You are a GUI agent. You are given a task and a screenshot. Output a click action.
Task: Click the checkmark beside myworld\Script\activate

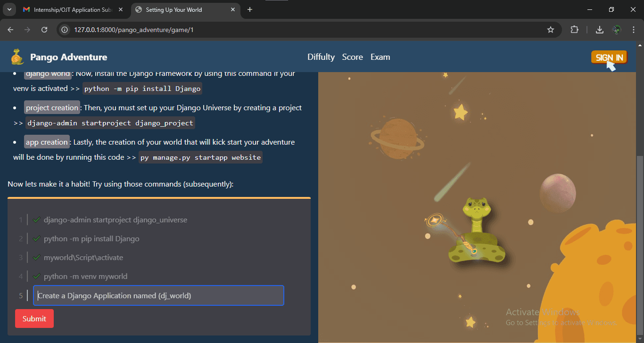point(37,257)
